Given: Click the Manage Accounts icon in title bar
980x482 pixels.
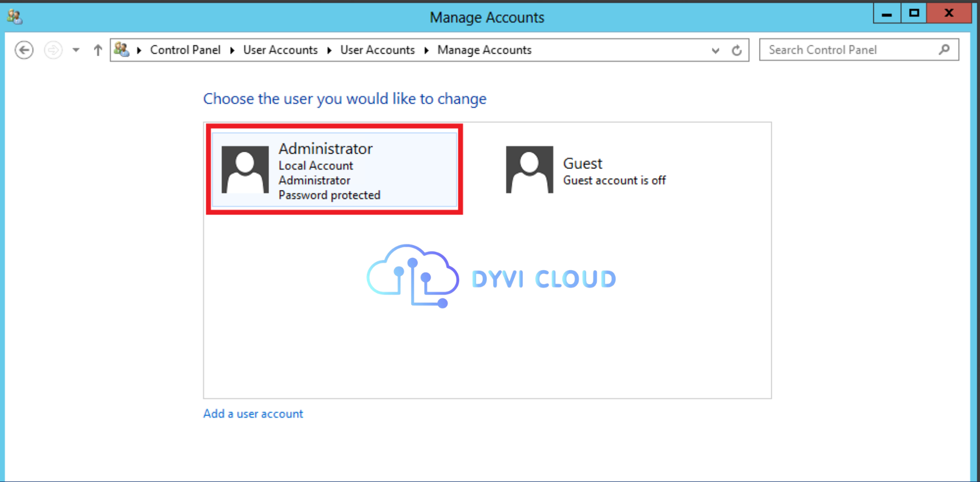Looking at the screenshot, I should pos(14,16).
